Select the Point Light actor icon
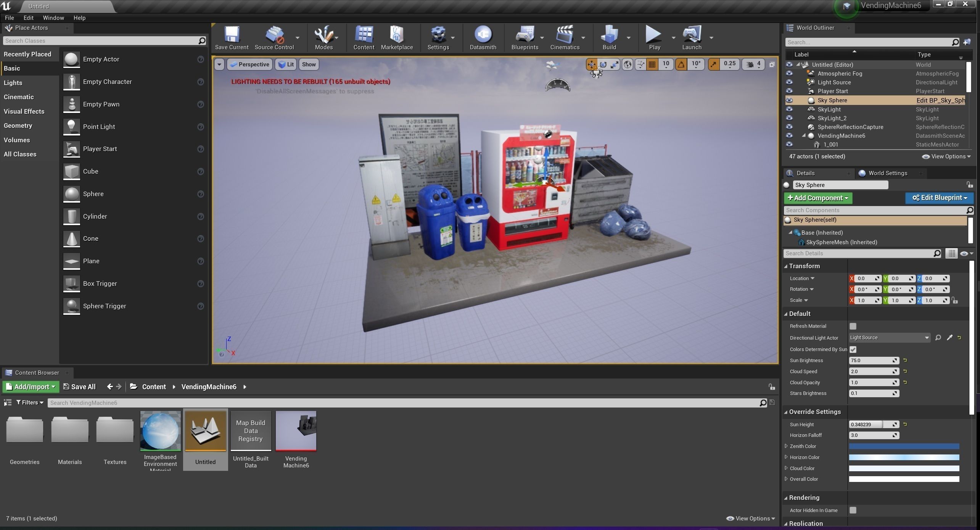This screenshot has width=980, height=530. click(x=71, y=127)
